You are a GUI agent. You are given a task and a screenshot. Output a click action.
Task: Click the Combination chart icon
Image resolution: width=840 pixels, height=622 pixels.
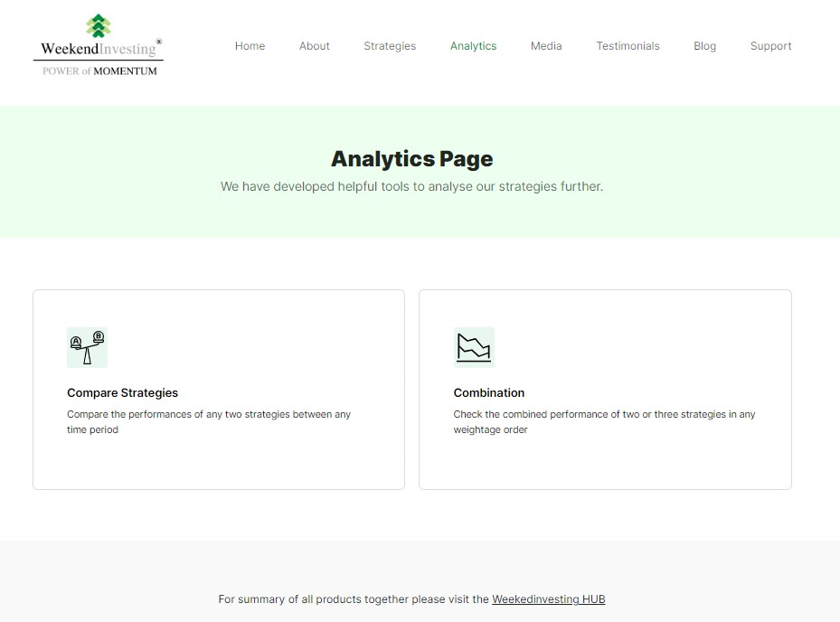click(x=474, y=348)
